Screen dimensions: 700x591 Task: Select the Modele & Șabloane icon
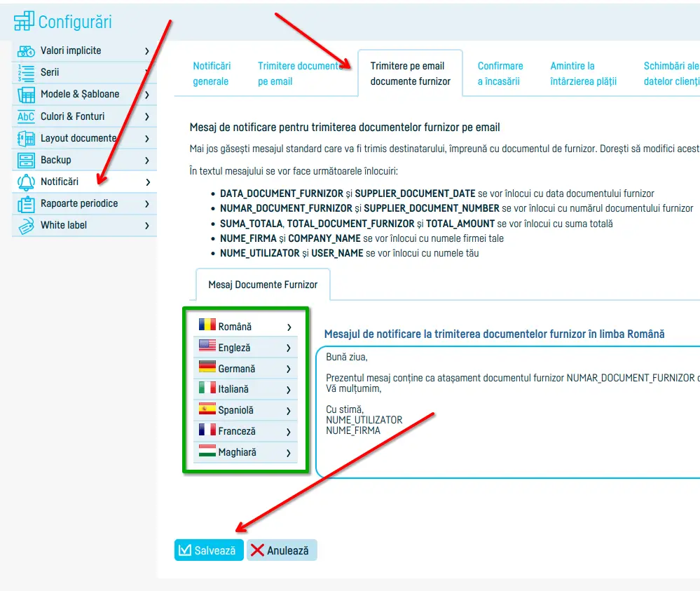pos(26,95)
